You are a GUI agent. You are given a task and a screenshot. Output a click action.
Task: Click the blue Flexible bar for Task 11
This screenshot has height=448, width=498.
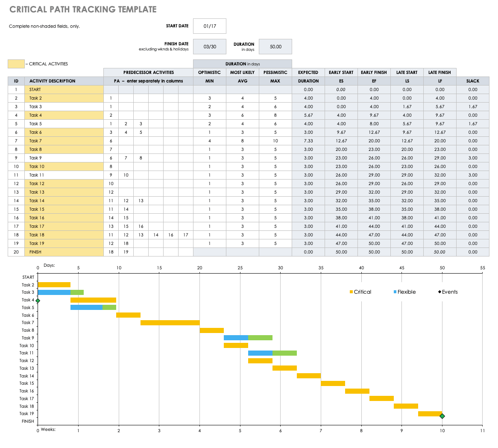pyautogui.click(x=260, y=353)
